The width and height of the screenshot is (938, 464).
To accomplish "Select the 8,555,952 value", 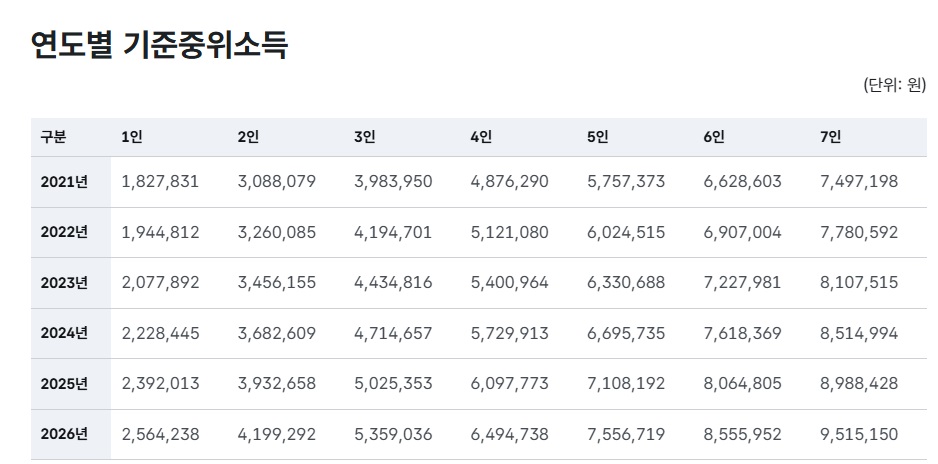I will tap(742, 434).
